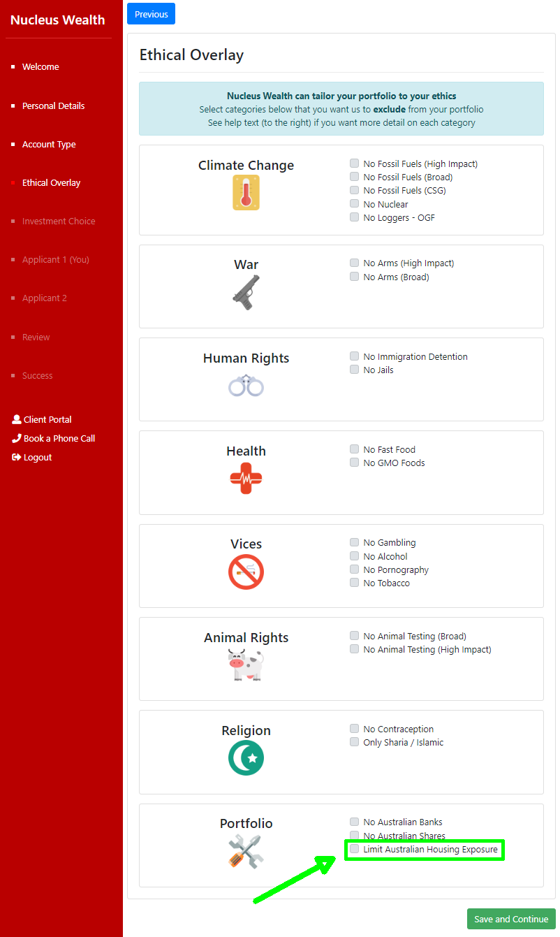
Task: Click the War pistol icon
Action: (246, 292)
